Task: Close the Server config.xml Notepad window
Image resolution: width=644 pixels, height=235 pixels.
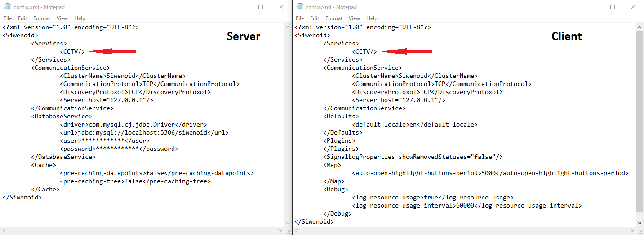Action: click(281, 7)
